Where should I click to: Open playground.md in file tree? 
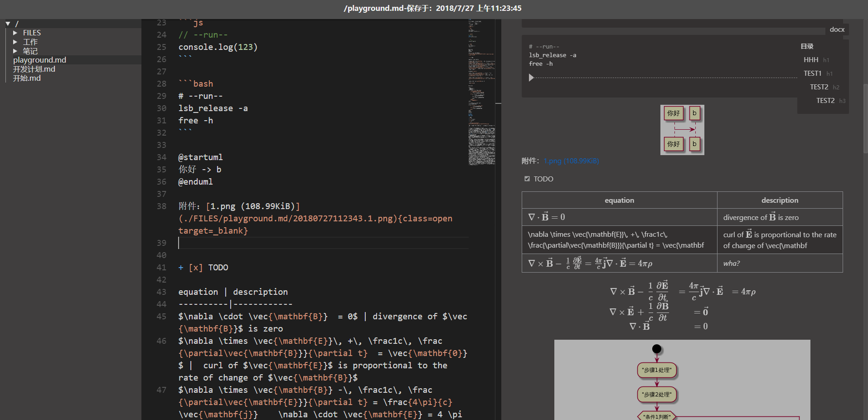point(39,60)
